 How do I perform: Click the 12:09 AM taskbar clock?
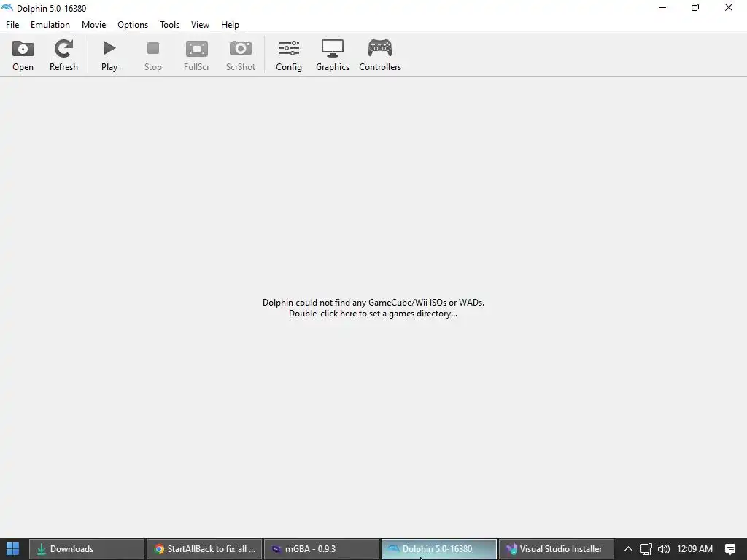click(694, 549)
